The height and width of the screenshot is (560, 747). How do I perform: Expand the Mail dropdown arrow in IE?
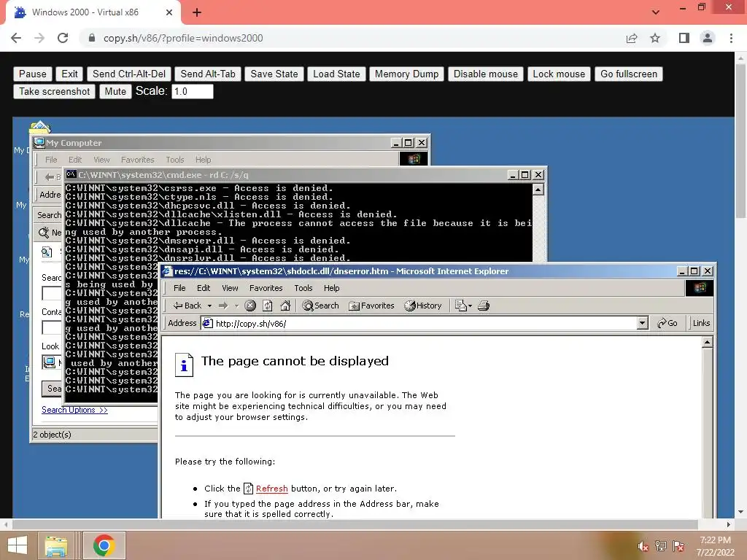click(471, 306)
